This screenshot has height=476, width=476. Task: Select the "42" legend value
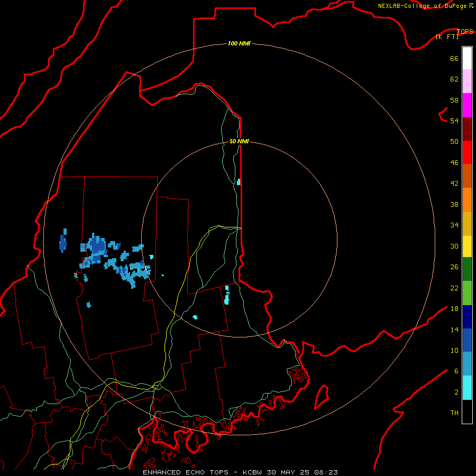pos(454,184)
